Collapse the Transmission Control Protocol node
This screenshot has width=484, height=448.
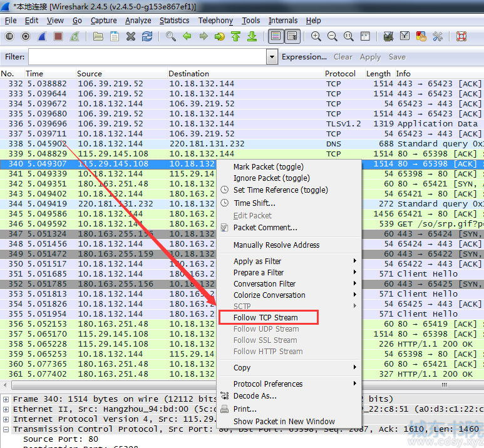[6, 429]
